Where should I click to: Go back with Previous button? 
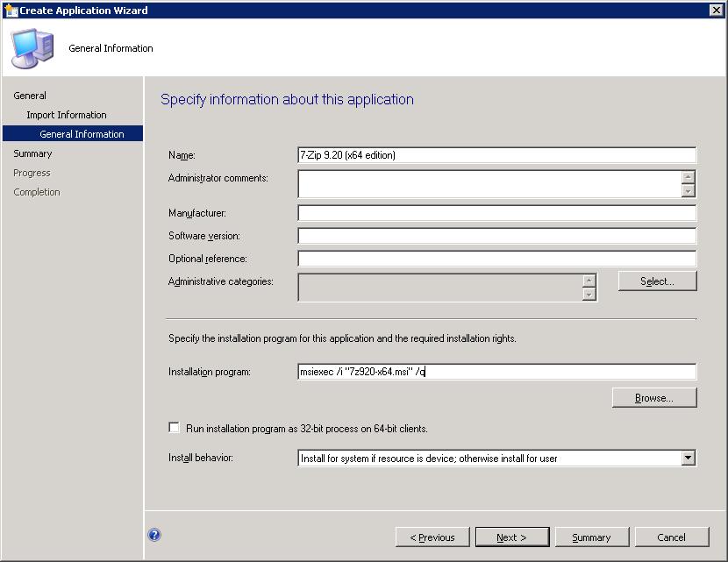tap(432, 537)
